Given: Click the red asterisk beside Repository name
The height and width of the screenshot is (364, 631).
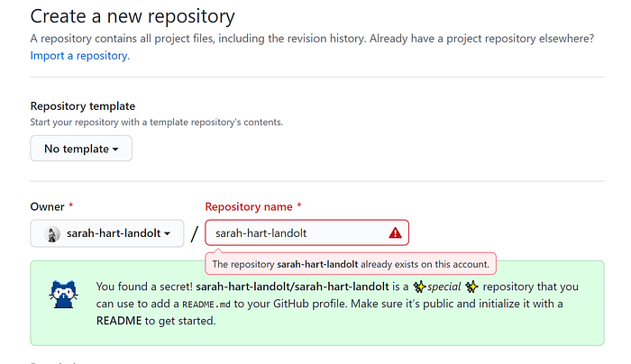Looking at the screenshot, I should tap(299, 206).
